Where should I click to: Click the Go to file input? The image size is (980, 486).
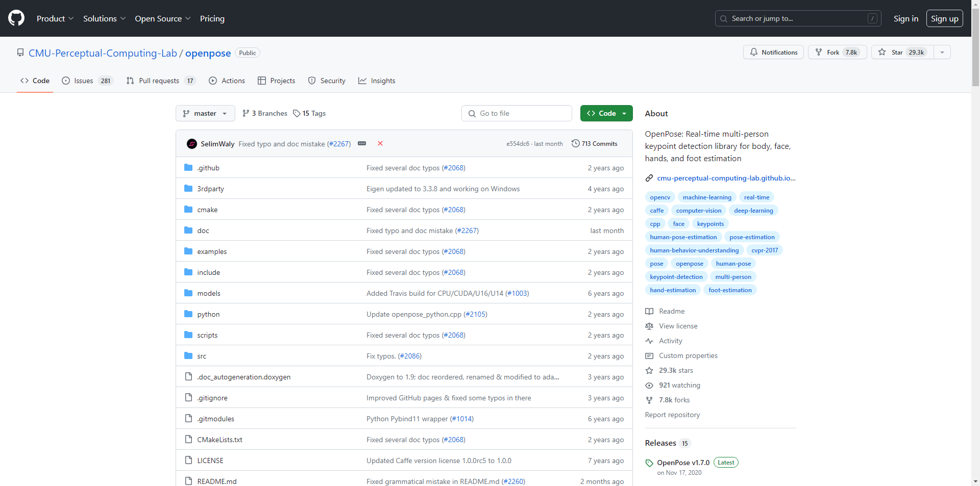tap(517, 113)
